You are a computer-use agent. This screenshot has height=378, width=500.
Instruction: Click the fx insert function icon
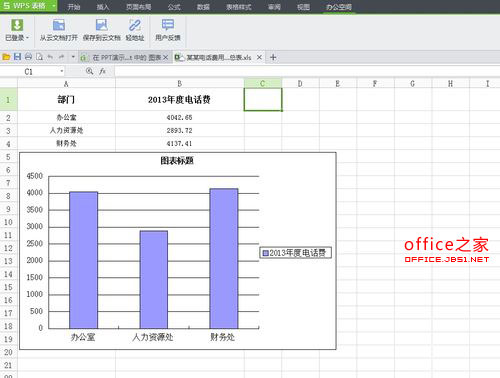pyautogui.click(x=102, y=71)
